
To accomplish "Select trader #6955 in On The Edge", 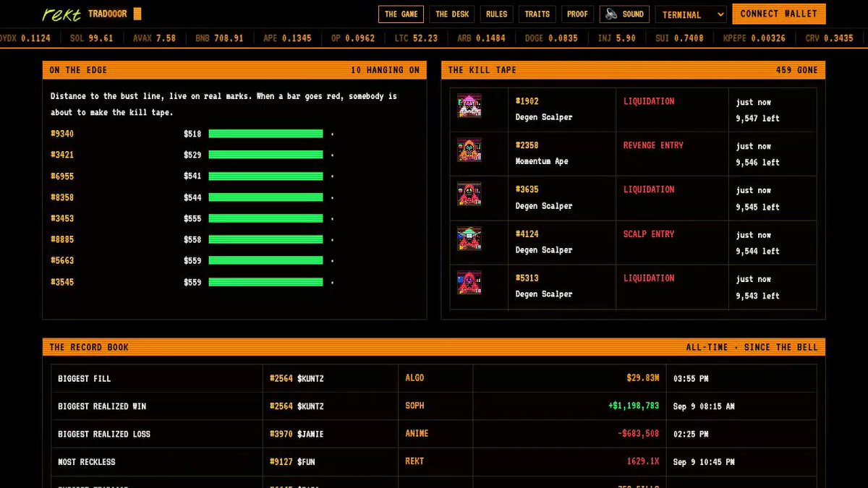I will pos(62,176).
